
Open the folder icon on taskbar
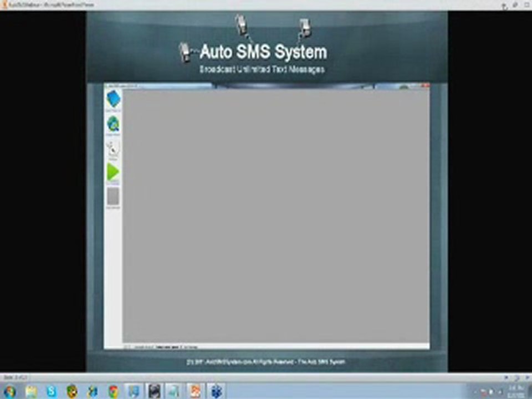click(x=31, y=392)
